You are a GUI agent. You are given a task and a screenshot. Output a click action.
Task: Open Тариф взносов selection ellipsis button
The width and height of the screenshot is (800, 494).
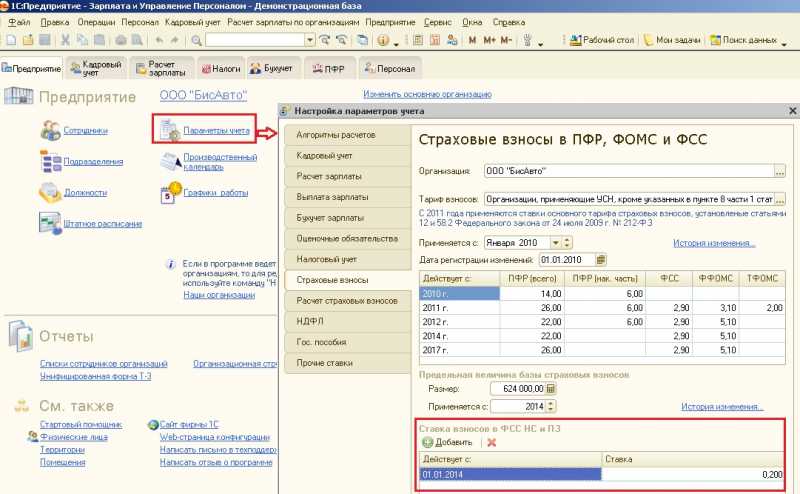coord(780,199)
